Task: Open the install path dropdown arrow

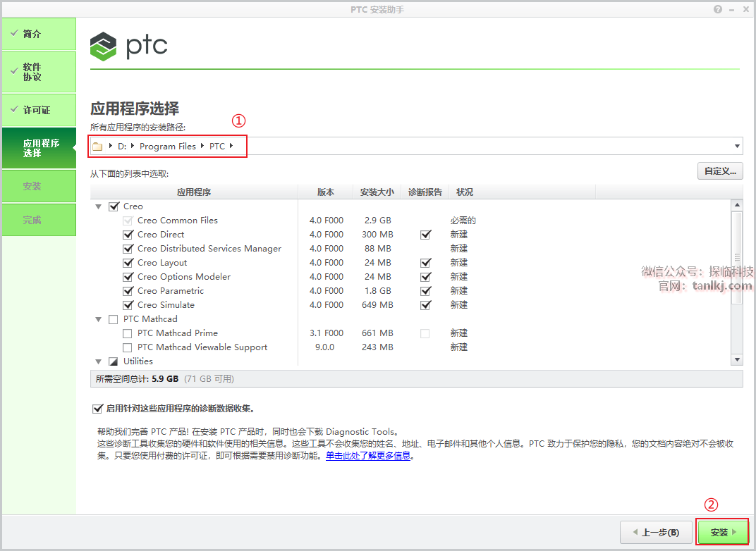Action: (x=737, y=147)
